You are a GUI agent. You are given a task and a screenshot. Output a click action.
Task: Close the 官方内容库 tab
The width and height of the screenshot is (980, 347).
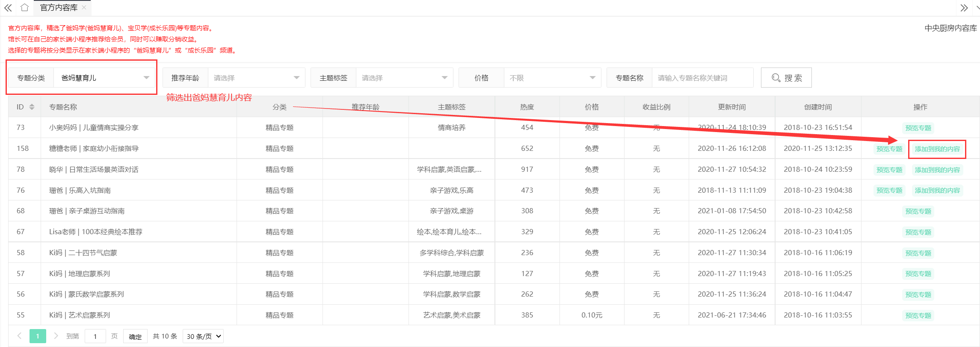pyautogui.click(x=84, y=7)
